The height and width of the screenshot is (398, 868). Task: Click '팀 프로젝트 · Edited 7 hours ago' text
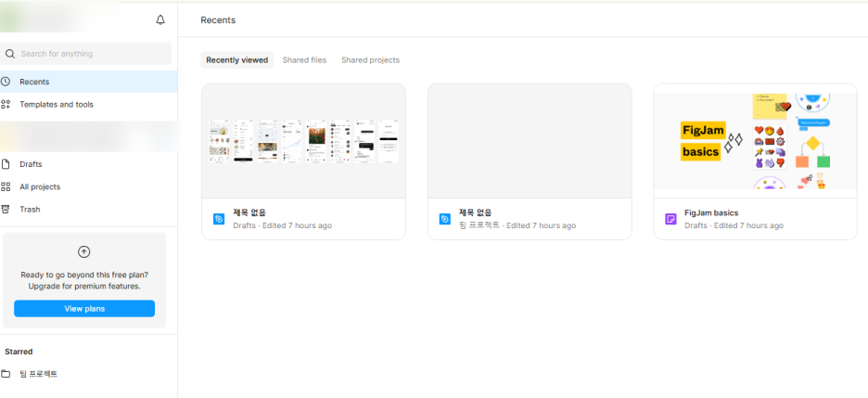coord(517,225)
